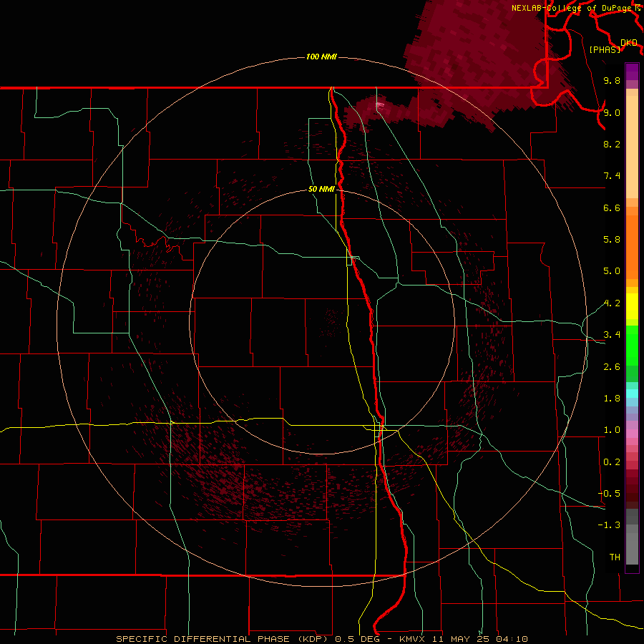Click the DKD legend title

pyautogui.click(x=629, y=43)
